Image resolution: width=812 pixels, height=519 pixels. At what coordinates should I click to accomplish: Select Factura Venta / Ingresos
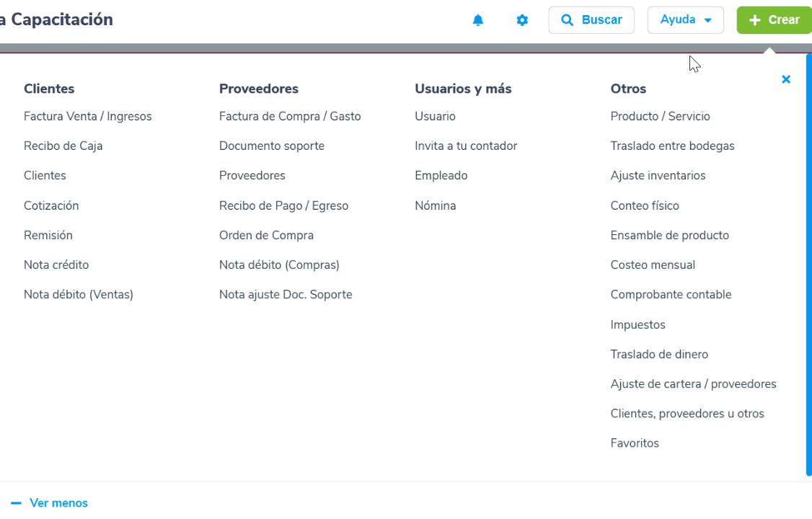click(87, 116)
